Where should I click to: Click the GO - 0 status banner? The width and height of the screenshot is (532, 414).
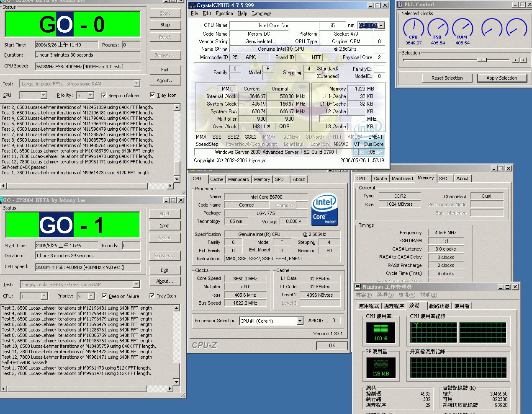pyautogui.click(x=73, y=24)
